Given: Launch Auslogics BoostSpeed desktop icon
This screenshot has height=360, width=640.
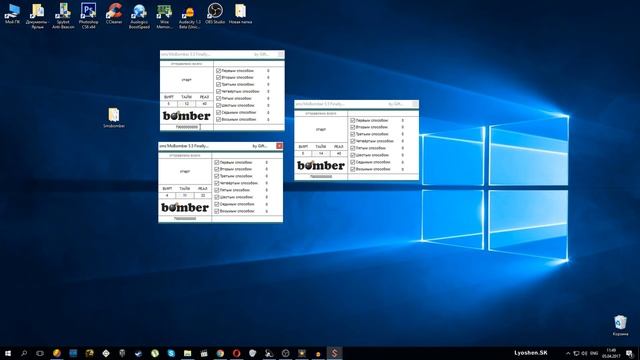Looking at the screenshot, I should tap(139, 16).
